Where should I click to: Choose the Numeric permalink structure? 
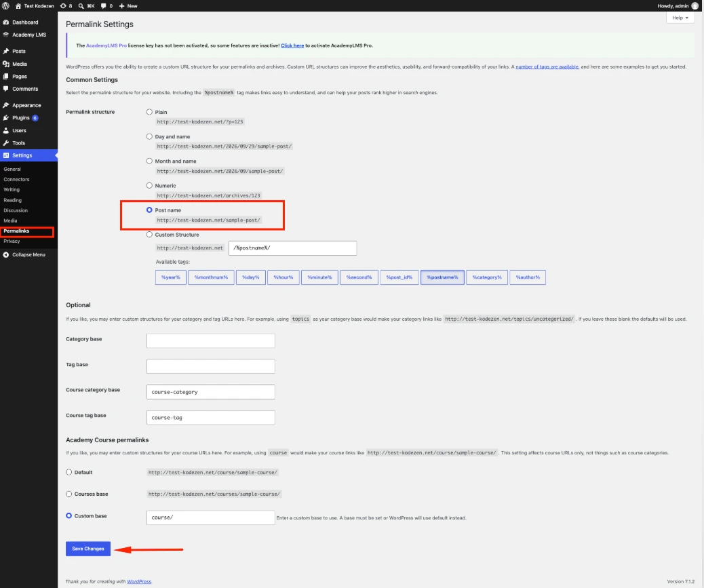point(149,185)
